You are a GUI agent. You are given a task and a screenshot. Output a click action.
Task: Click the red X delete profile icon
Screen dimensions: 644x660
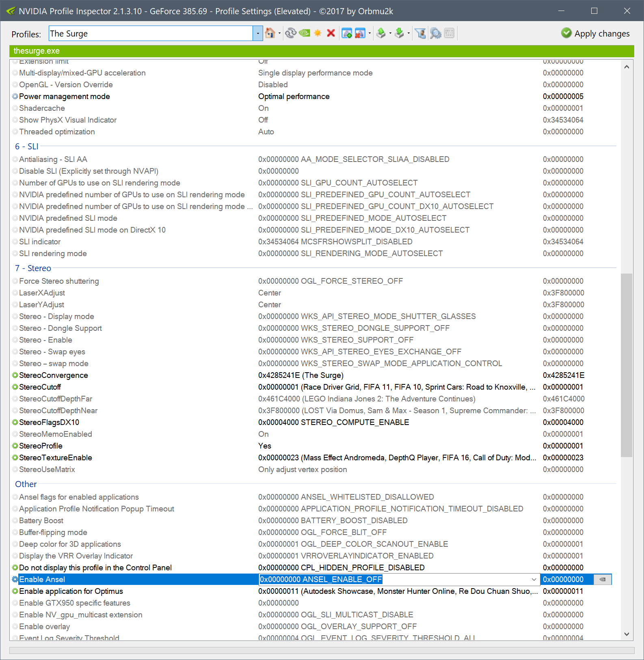[x=331, y=33]
